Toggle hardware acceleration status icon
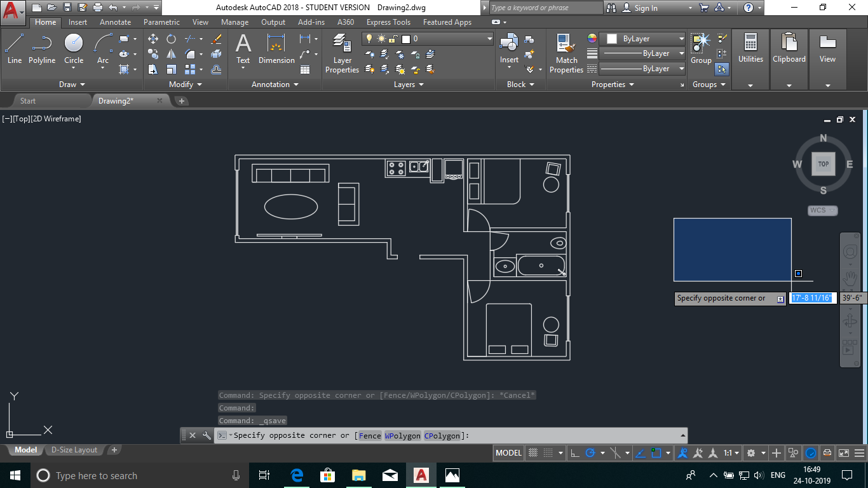The height and width of the screenshot is (488, 868). tap(811, 453)
